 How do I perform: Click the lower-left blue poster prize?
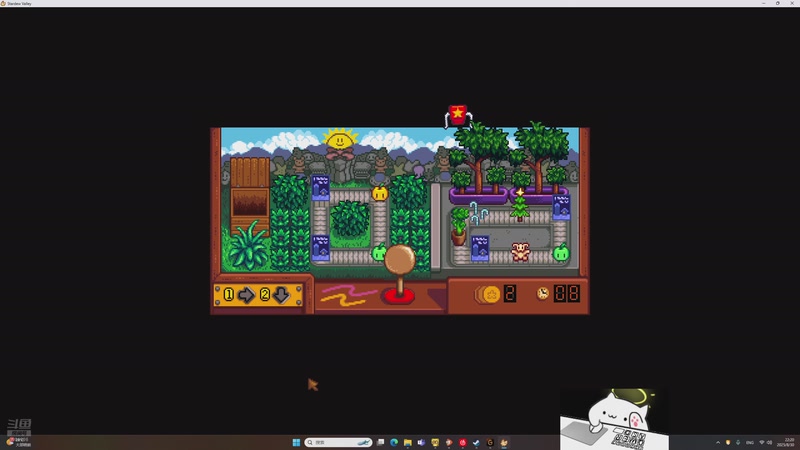coord(320,248)
